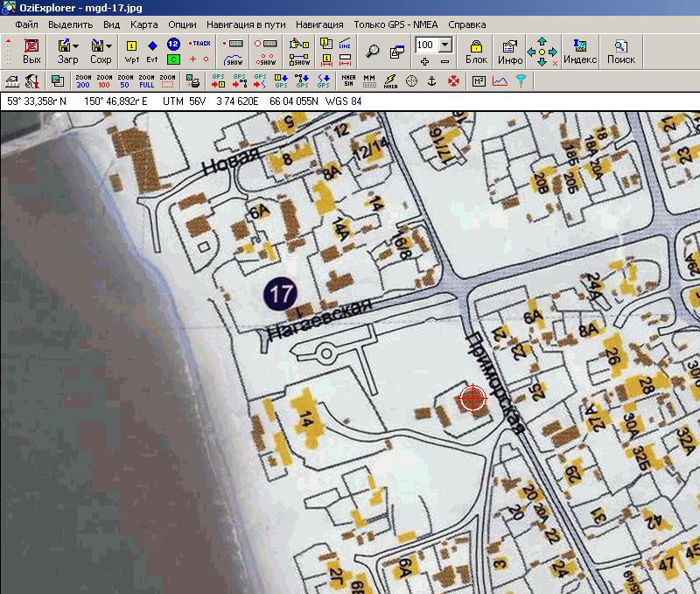Click the magnifier zoom window icon
Image resolution: width=700 pixels, height=594 pixels.
tap(373, 51)
